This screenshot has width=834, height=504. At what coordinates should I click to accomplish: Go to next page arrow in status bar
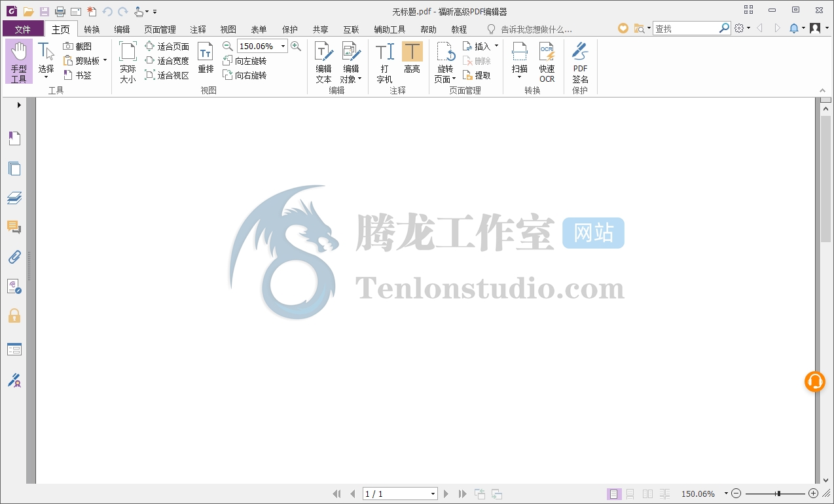click(446, 494)
